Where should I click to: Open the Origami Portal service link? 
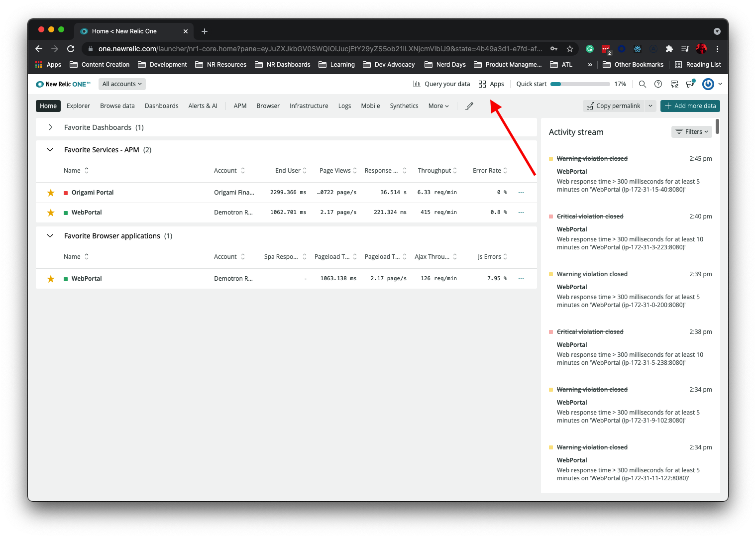(93, 193)
